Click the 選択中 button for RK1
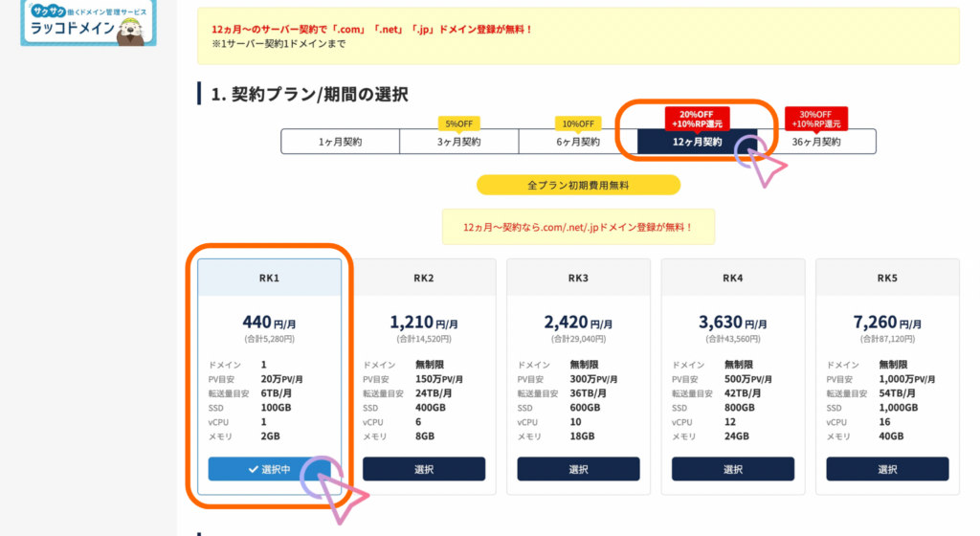Viewport: 980px width, 536px height. [x=269, y=469]
